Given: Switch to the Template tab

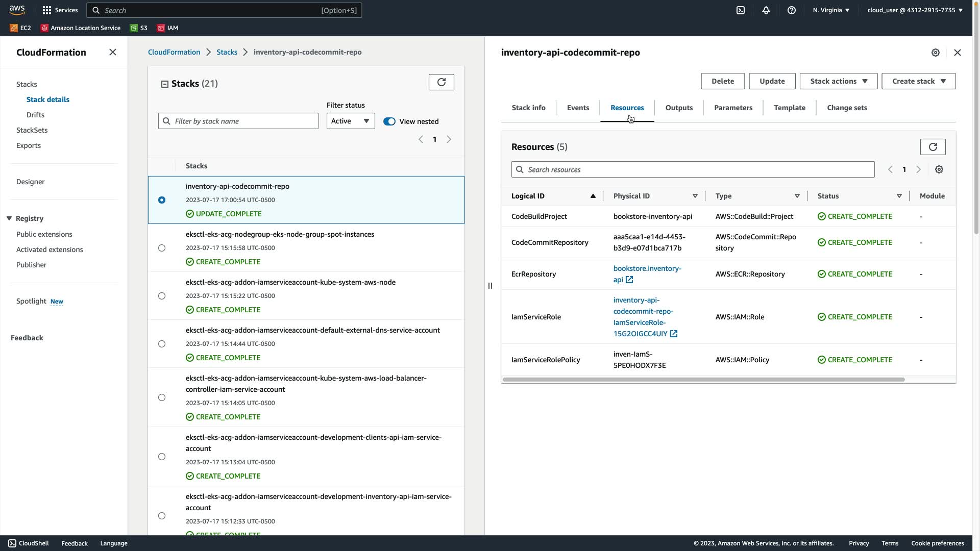Looking at the screenshot, I should (x=789, y=108).
